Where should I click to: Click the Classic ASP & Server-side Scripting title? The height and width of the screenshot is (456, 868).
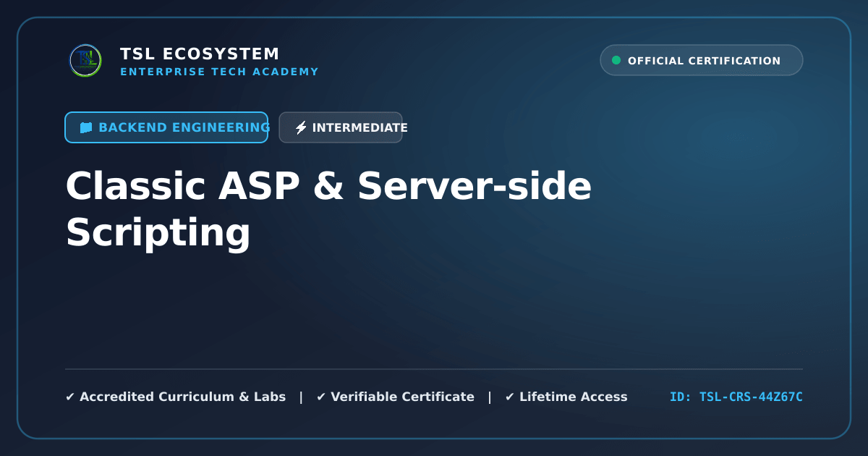point(328,209)
